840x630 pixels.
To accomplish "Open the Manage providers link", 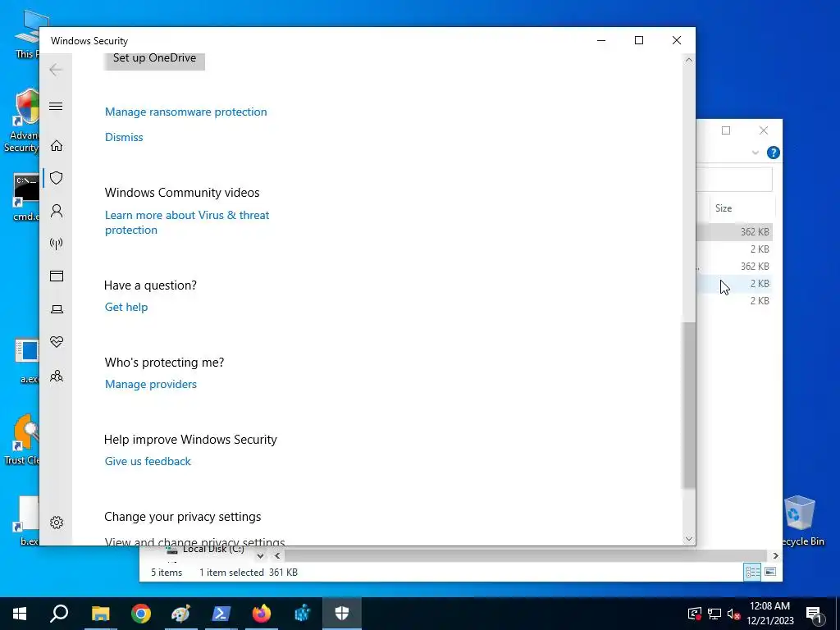I will coord(151,384).
